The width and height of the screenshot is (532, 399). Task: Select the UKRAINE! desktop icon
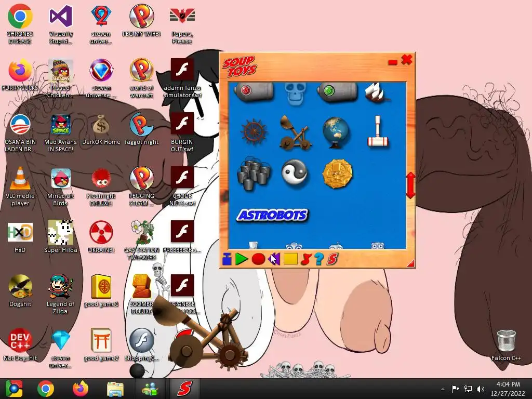coord(101,237)
